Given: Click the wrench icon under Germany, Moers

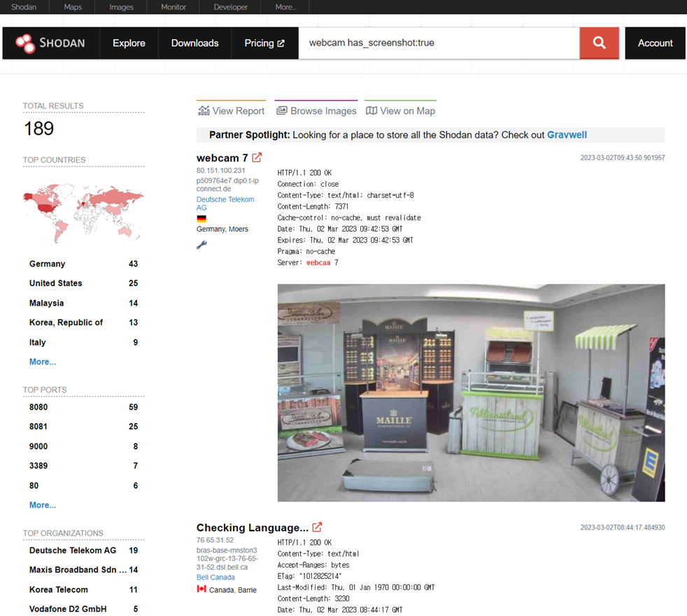Looking at the screenshot, I should coord(201,245).
